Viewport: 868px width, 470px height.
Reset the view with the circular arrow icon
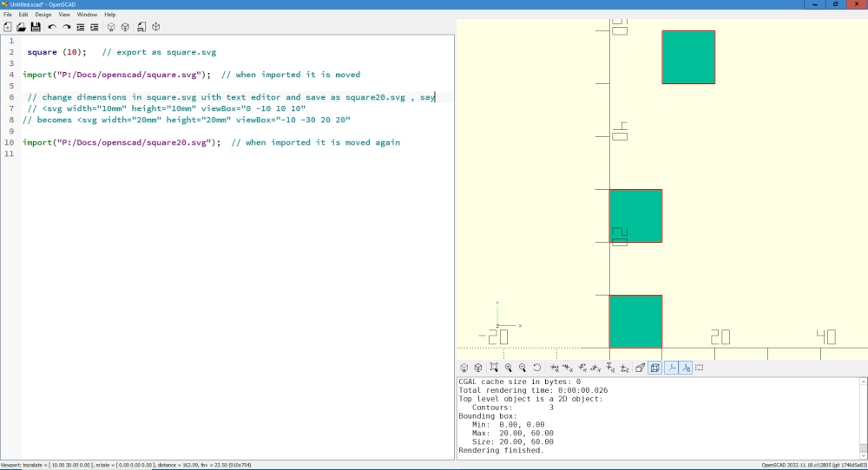(x=537, y=368)
